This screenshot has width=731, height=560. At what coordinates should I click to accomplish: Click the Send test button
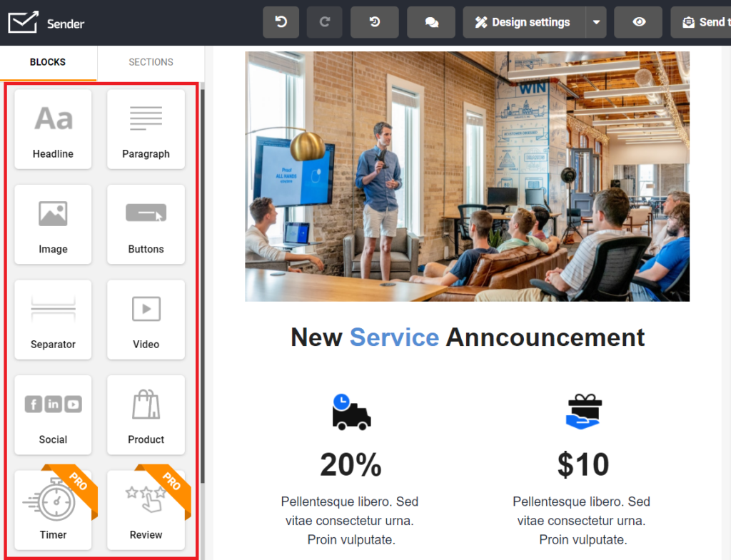[x=701, y=22]
